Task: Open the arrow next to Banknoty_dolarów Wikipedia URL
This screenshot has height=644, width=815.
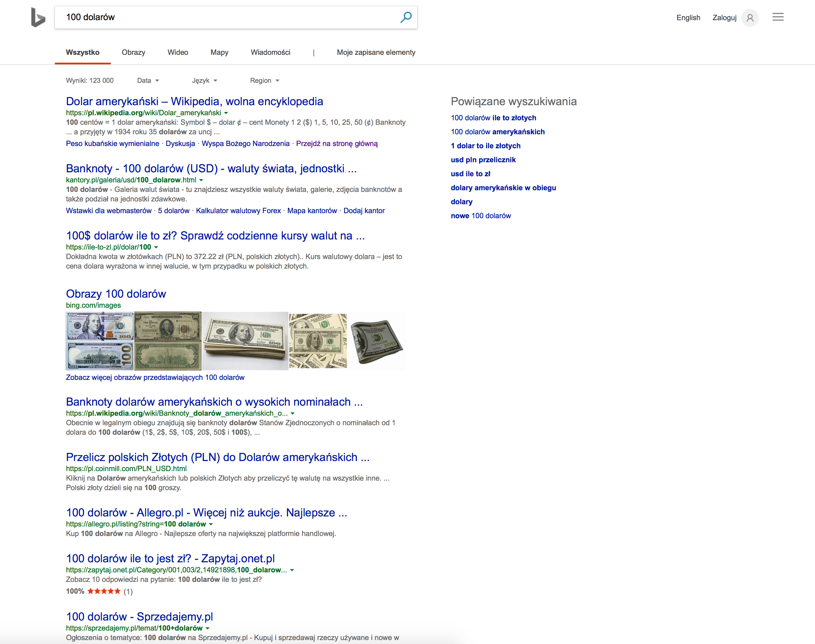Action: (293, 413)
